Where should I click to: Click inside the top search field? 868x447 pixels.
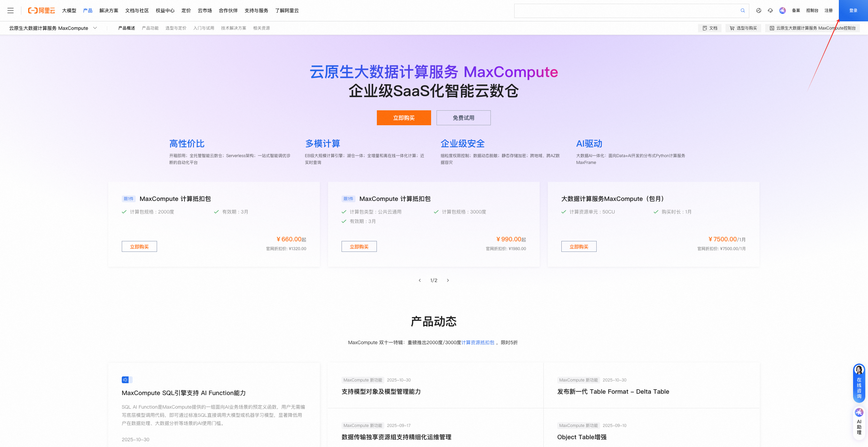pyautogui.click(x=624, y=11)
